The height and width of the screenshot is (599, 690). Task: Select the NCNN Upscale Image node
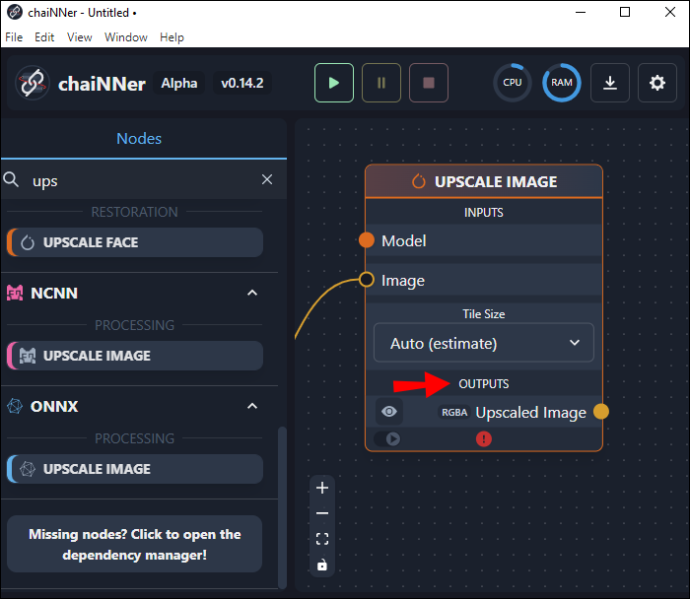point(135,356)
